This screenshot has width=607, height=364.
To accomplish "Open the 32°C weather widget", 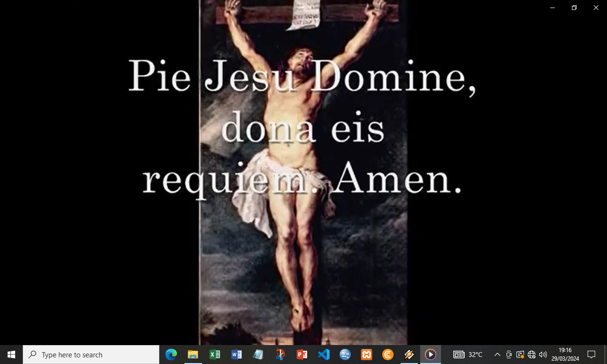I will (468, 355).
